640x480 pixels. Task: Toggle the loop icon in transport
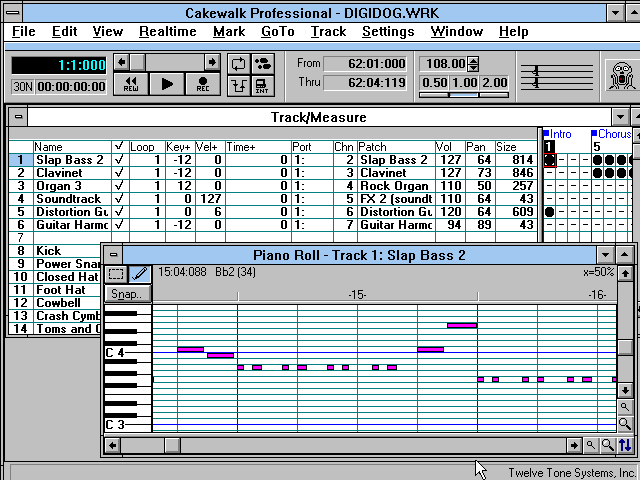(238, 64)
